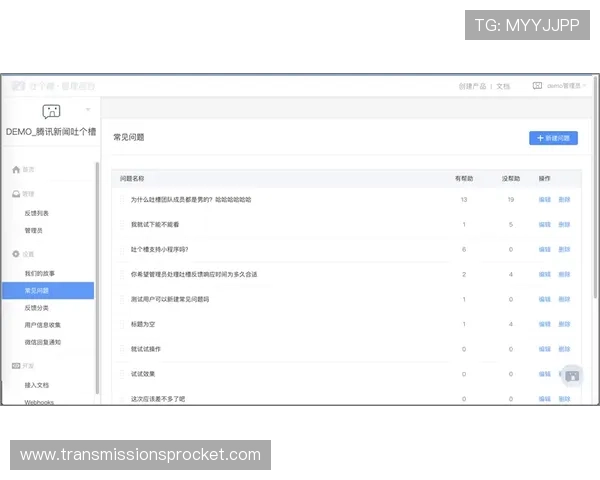
Task: Click the 吐个槽 logo in the header
Action: click(x=18, y=86)
